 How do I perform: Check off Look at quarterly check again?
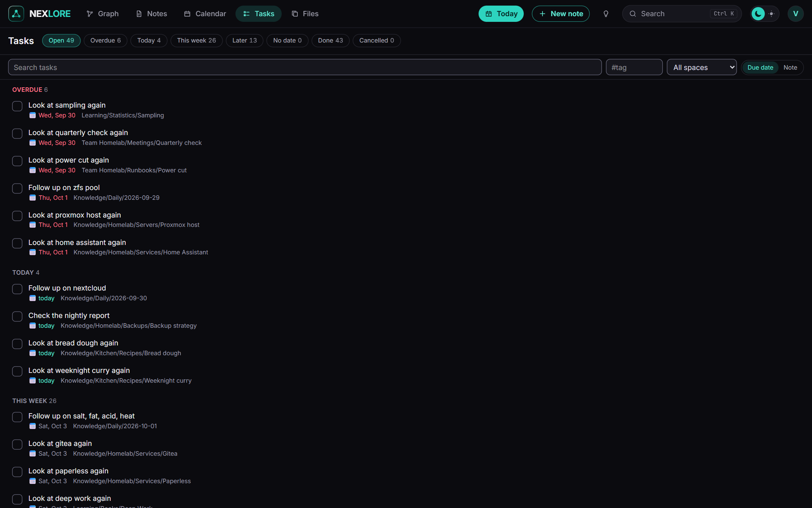[17, 134]
